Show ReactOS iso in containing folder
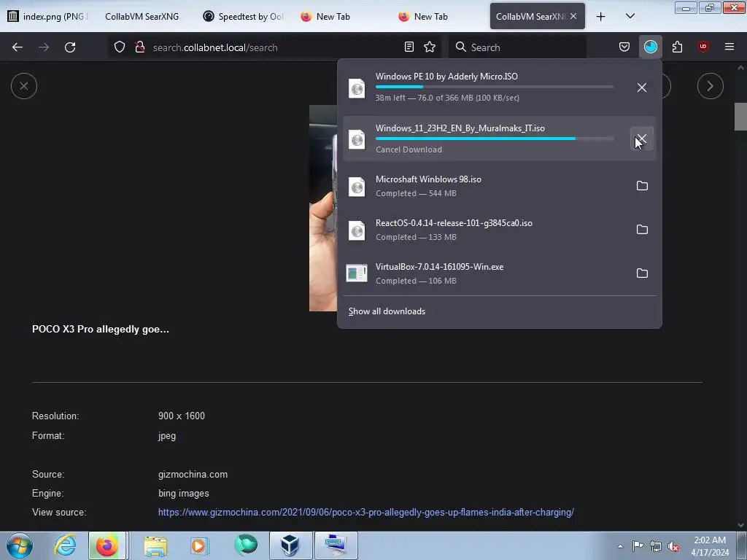This screenshot has height=560, width=747. 642,230
